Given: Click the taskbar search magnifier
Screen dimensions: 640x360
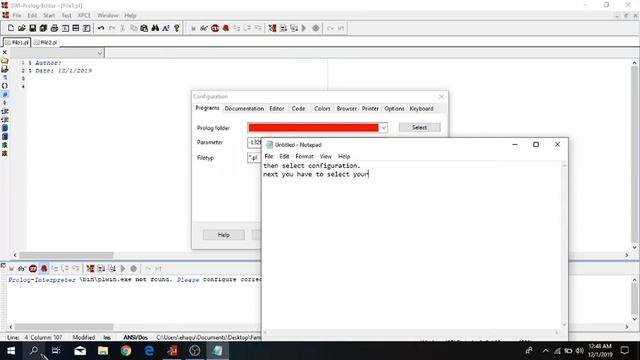Looking at the screenshot, I should pyautogui.click(x=34, y=351).
